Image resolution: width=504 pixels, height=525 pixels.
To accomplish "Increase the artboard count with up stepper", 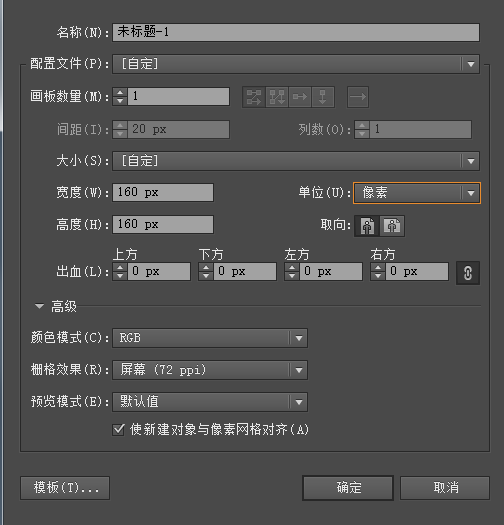I will click(x=120, y=92).
